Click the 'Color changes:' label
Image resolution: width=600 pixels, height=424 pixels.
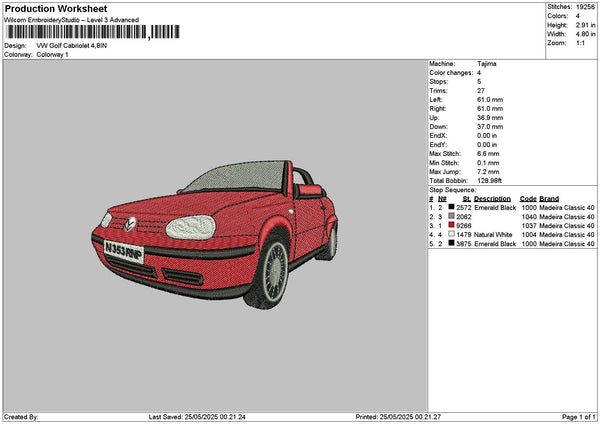pyautogui.click(x=451, y=73)
